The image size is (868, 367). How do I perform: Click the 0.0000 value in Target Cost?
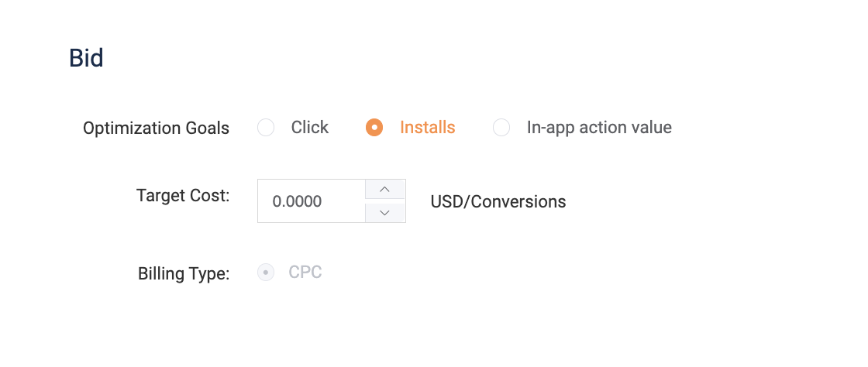pyautogui.click(x=297, y=202)
